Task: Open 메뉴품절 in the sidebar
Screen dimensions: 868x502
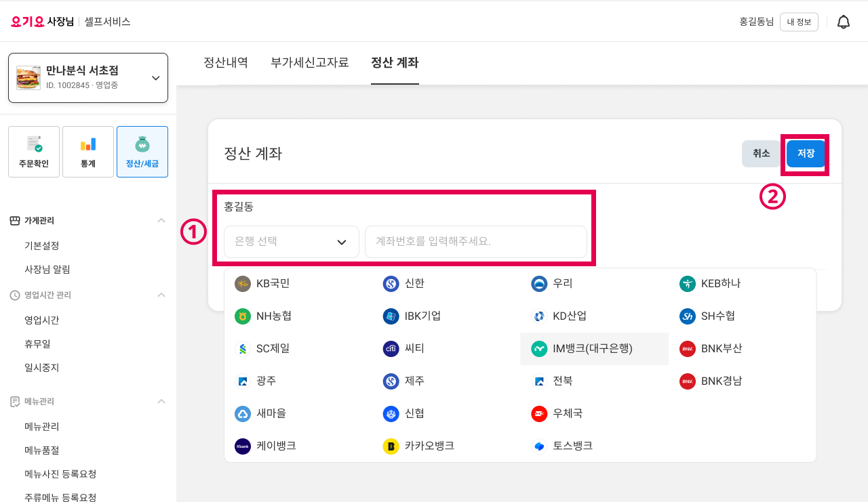Action: (42, 451)
